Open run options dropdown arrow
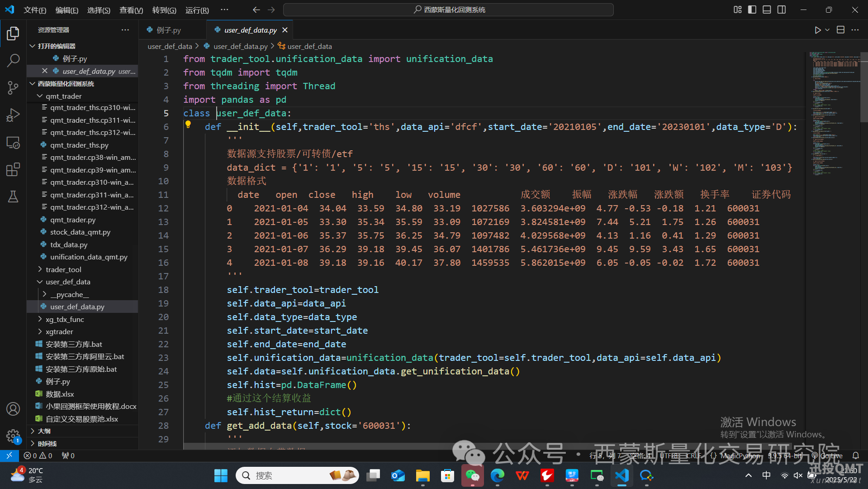Screen dimensions: 868x489 tap(827, 30)
